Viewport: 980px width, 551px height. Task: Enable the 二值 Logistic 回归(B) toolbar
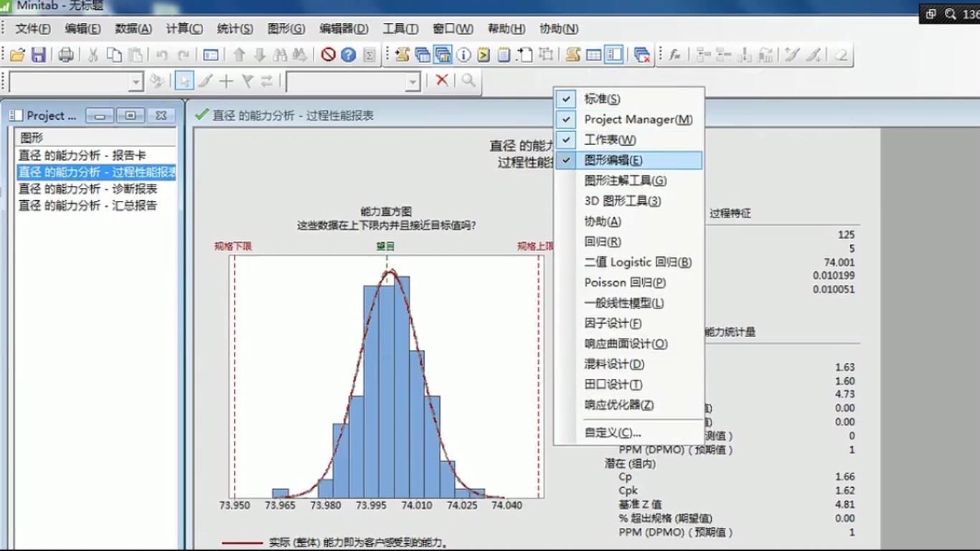pyautogui.click(x=628, y=262)
